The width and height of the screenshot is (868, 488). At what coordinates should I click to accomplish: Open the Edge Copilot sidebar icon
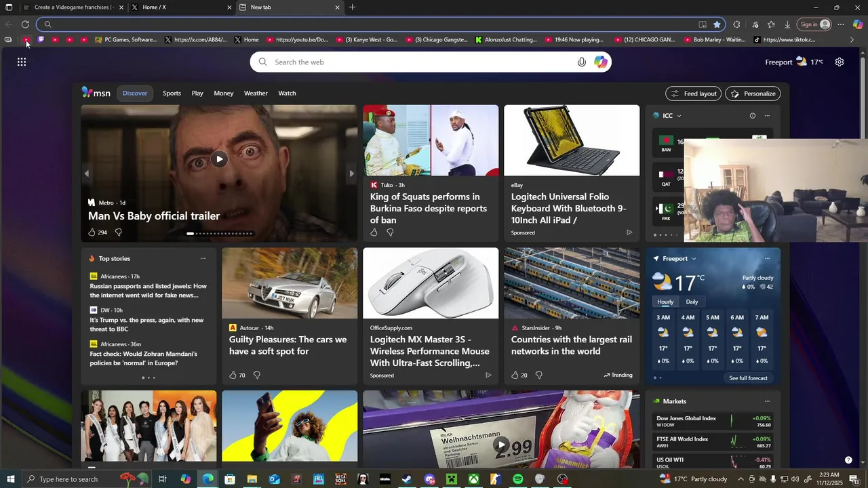(858, 24)
